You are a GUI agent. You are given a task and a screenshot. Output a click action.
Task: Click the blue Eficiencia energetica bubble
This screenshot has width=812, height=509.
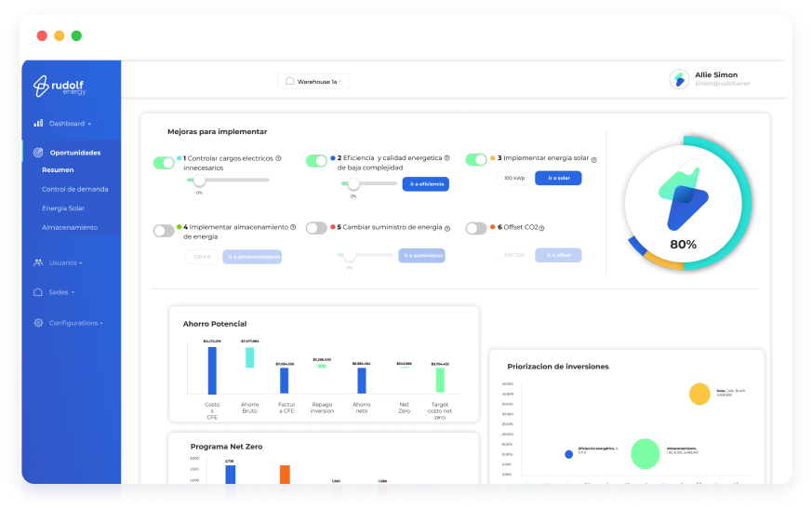tap(568, 454)
